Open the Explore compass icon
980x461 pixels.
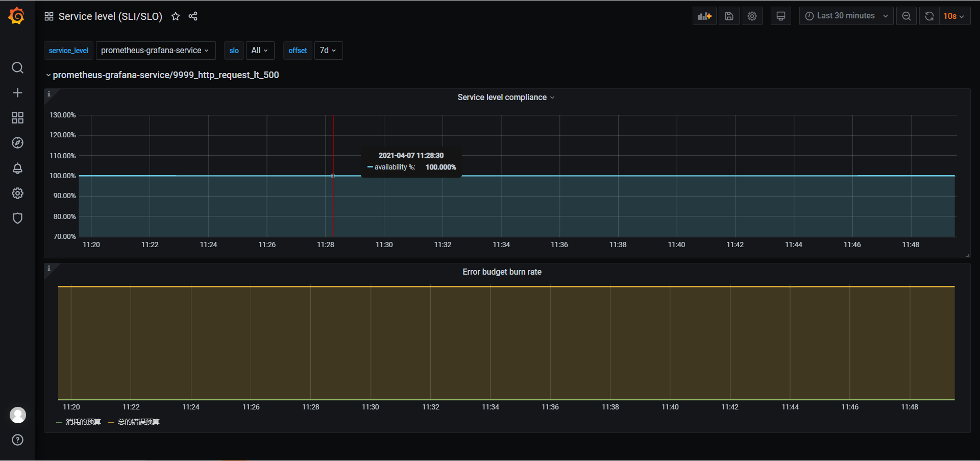pos(17,143)
